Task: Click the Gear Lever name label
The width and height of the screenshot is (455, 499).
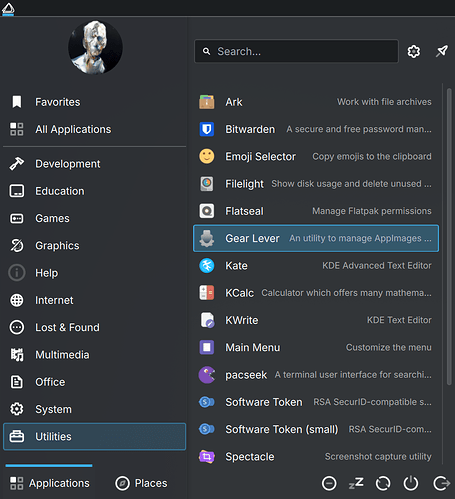Action: pyautogui.click(x=252, y=238)
